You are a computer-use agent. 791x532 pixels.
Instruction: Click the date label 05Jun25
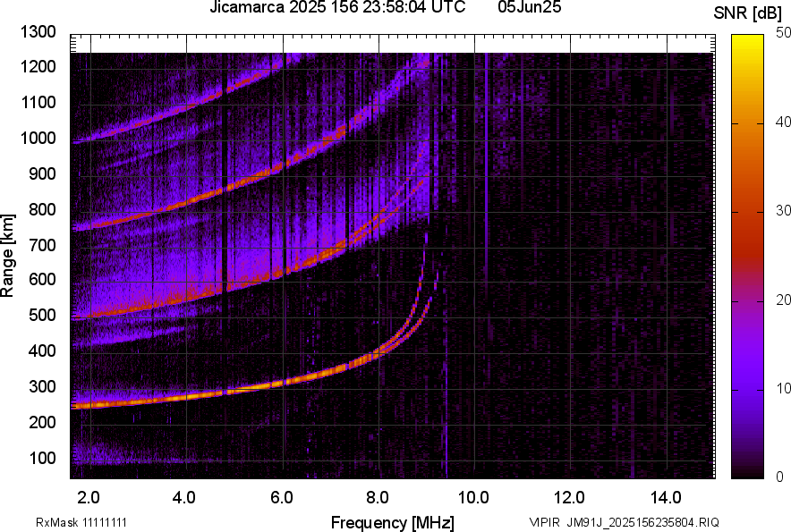point(529,7)
